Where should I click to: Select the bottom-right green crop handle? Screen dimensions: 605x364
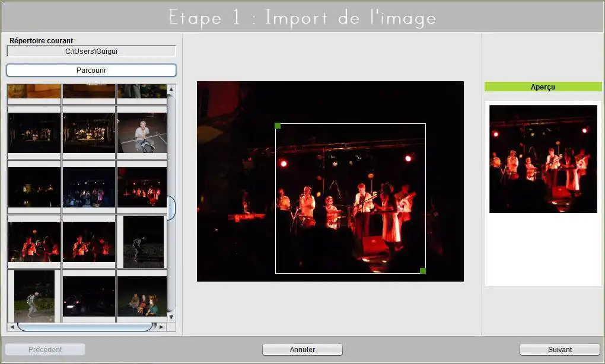(x=423, y=270)
